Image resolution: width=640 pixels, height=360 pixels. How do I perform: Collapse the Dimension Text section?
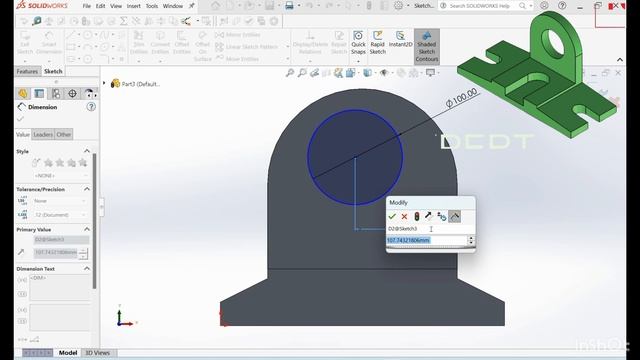tap(87, 269)
